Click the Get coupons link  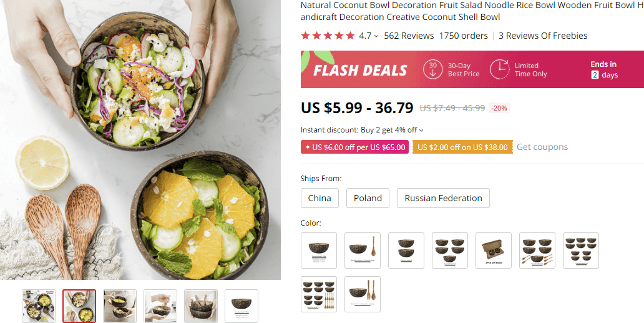point(542,147)
